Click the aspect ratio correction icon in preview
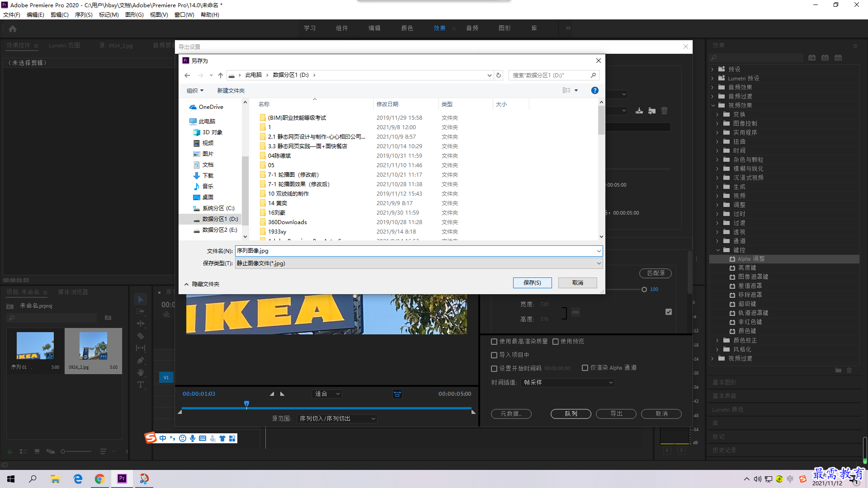The width and height of the screenshot is (868, 488). [x=397, y=394]
